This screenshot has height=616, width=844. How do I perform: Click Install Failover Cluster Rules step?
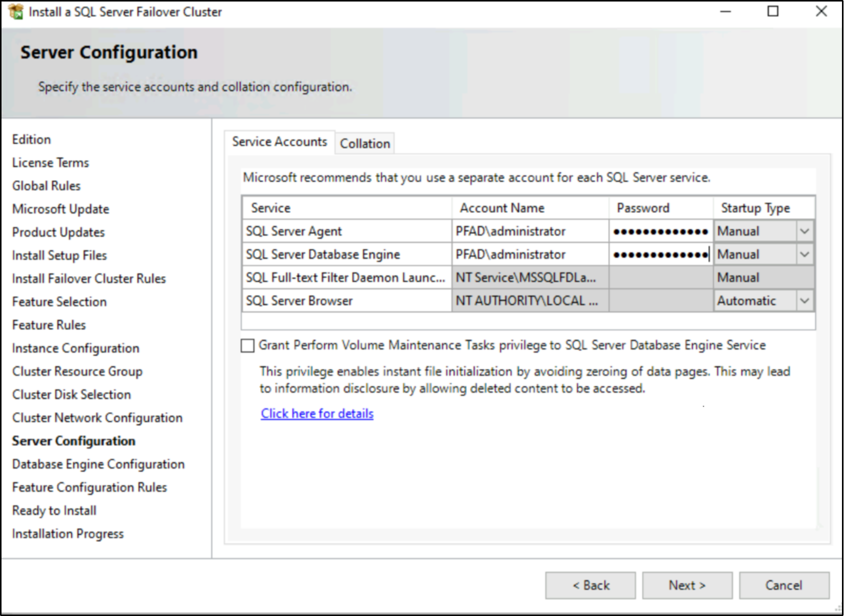[89, 279]
